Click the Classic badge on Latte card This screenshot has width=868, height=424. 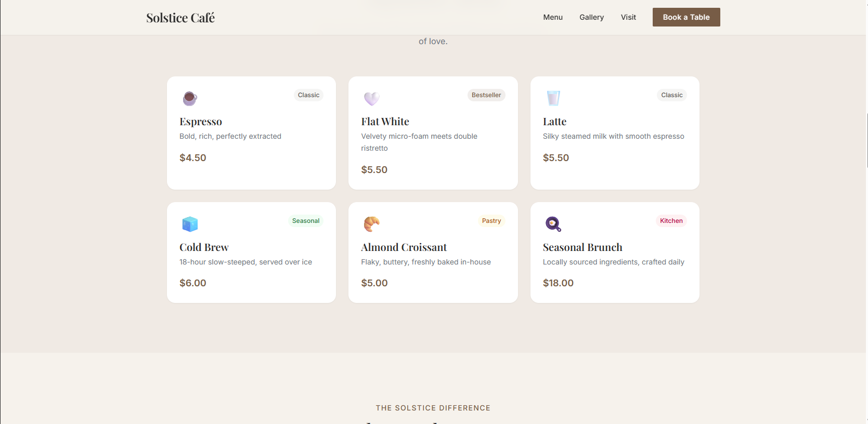671,95
